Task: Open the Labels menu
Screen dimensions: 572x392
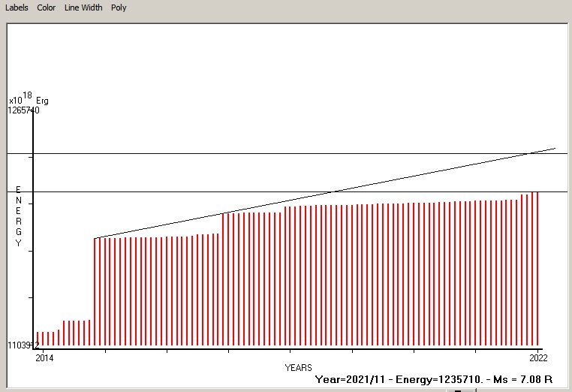Action: coord(17,8)
